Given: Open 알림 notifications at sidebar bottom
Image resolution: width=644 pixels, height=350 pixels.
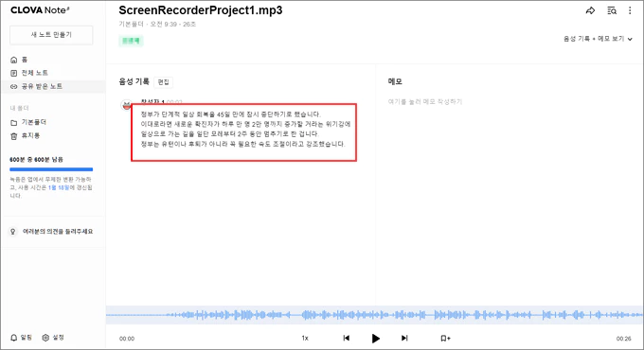Looking at the screenshot, I should (21, 338).
